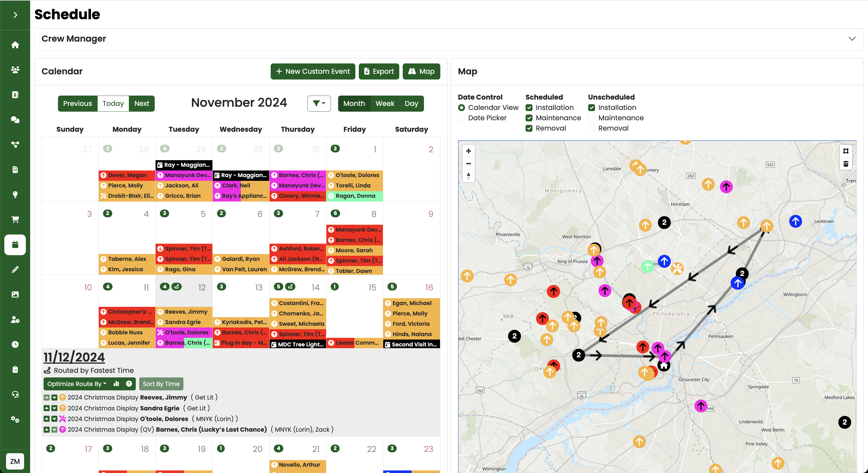Click the Export button
This screenshot has width=868, height=473.
(x=379, y=71)
